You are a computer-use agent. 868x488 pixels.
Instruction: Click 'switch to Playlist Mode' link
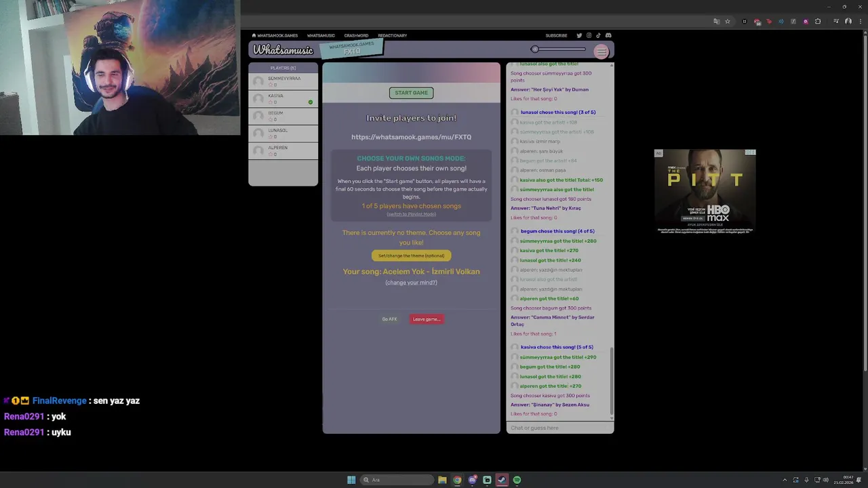pyautogui.click(x=411, y=214)
